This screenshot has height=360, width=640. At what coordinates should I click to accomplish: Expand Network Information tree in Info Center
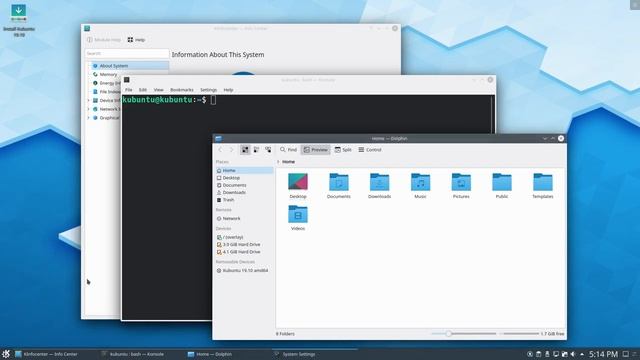pos(89,109)
